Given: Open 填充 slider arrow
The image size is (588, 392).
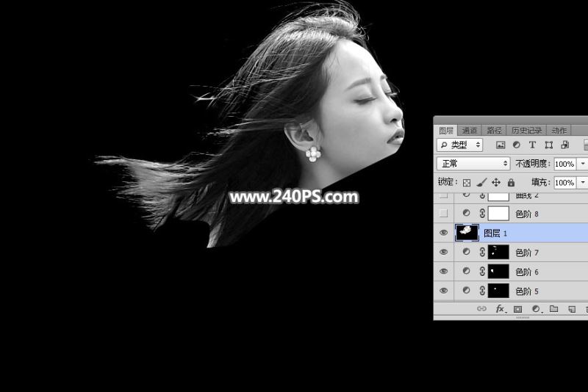Looking at the screenshot, I should [x=582, y=182].
